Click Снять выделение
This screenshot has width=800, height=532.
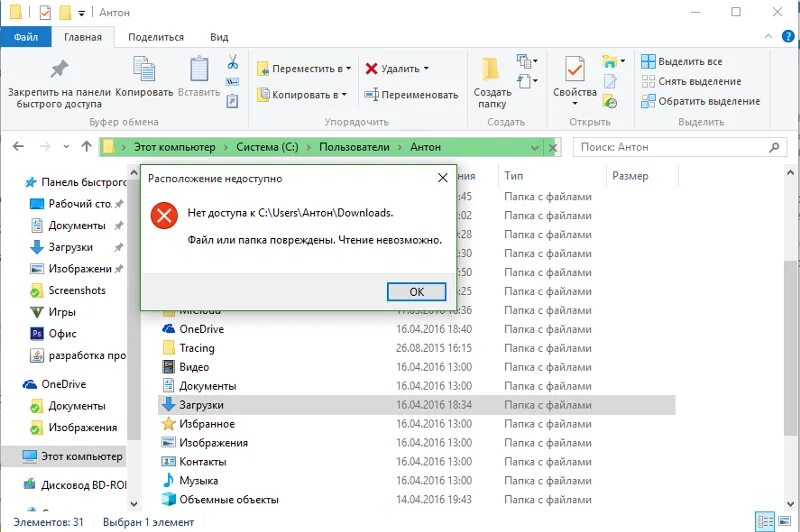click(691, 81)
